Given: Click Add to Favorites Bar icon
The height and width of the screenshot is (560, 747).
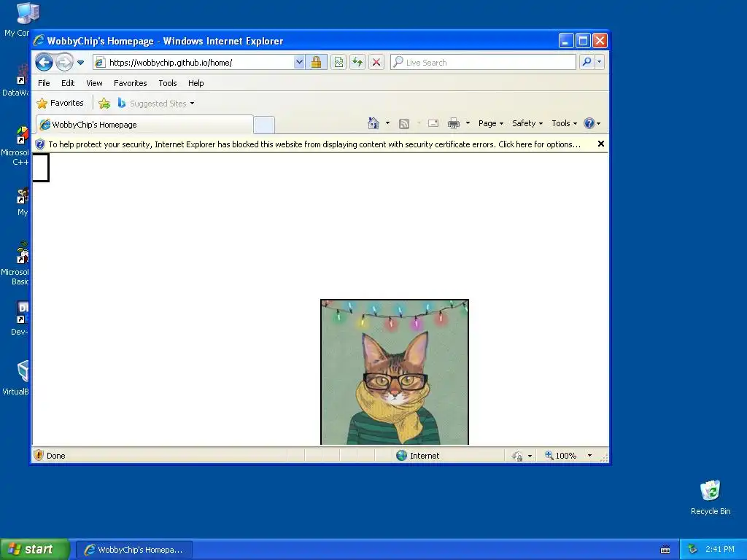Looking at the screenshot, I should click(104, 104).
